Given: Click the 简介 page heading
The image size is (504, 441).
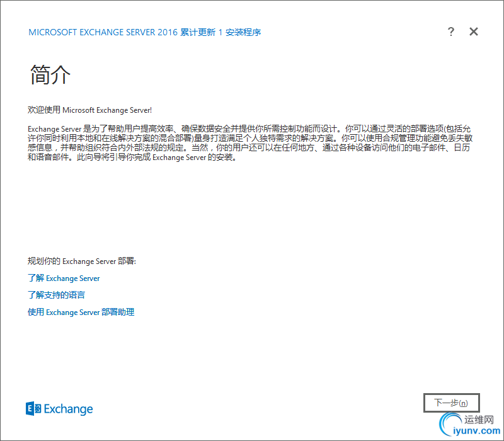Looking at the screenshot, I should pos(50,74).
